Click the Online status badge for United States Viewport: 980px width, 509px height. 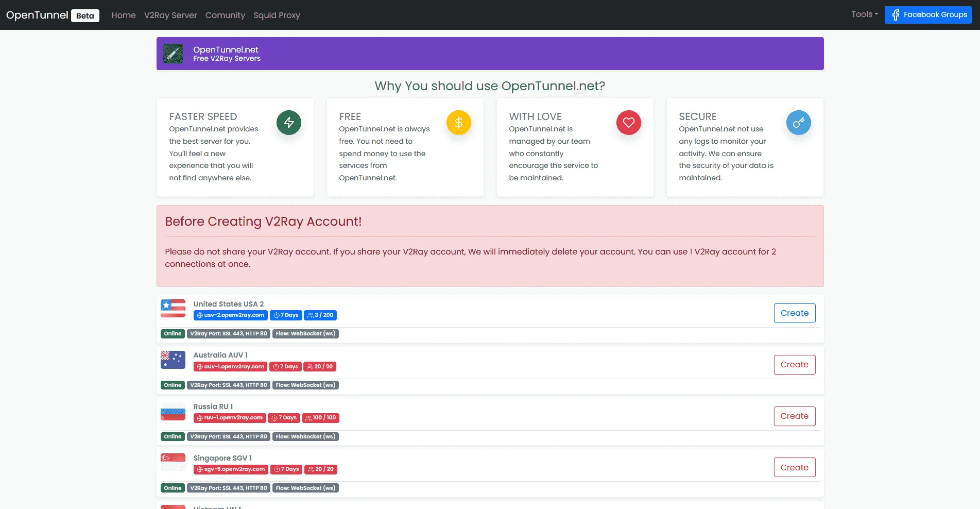173,334
